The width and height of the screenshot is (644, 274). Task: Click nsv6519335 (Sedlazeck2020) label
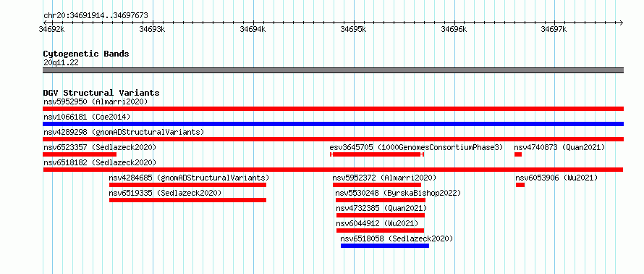[165, 193]
